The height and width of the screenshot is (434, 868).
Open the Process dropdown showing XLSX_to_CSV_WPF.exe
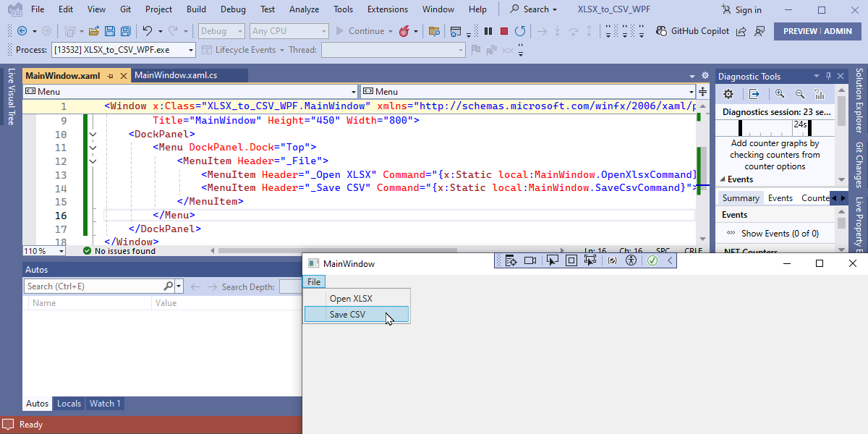pyautogui.click(x=123, y=50)
